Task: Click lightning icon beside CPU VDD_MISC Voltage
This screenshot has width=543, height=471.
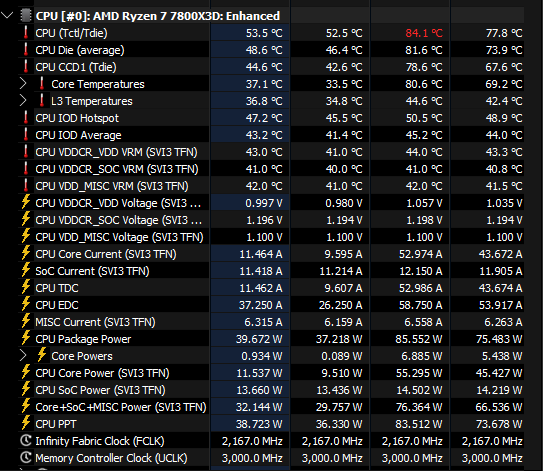Action: pyautogui.click(x=26, y=236)
